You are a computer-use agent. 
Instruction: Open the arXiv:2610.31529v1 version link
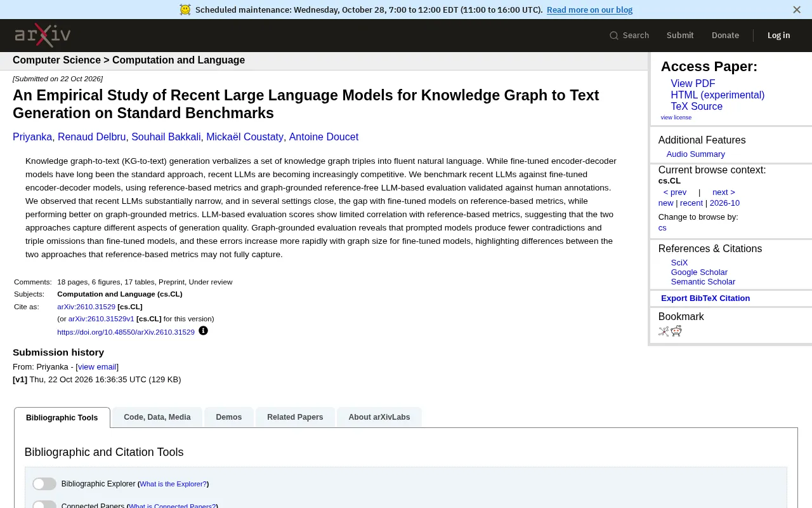[x=101, y=319]
